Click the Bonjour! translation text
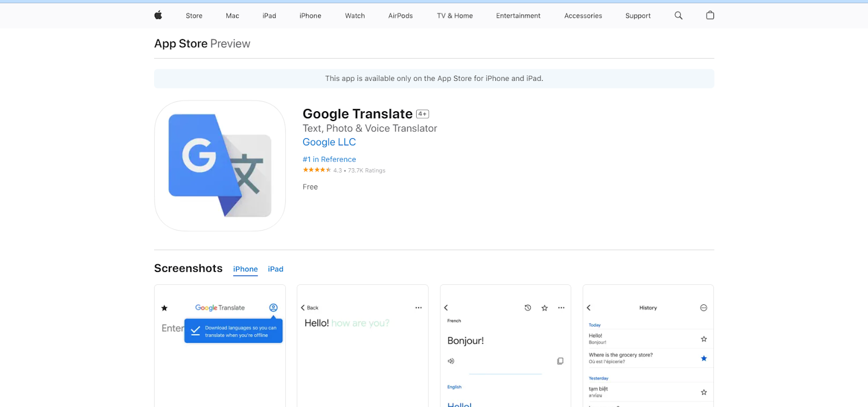The height and width of the screenshot is (407, 868). click(465, 341)
